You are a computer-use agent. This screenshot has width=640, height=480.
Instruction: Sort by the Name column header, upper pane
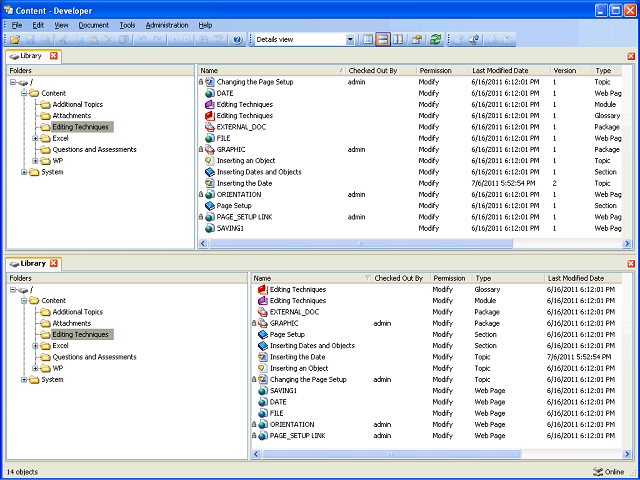click(271, 71)
